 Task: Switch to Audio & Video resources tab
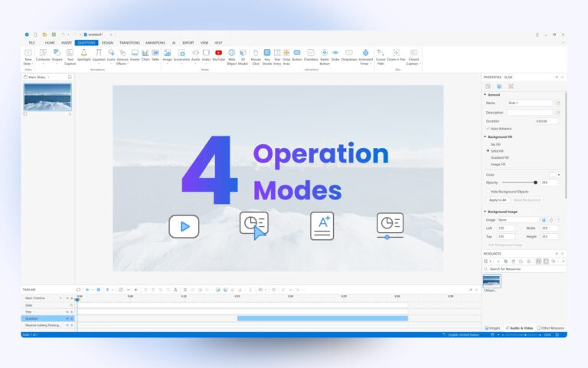[x=519, y=328]
